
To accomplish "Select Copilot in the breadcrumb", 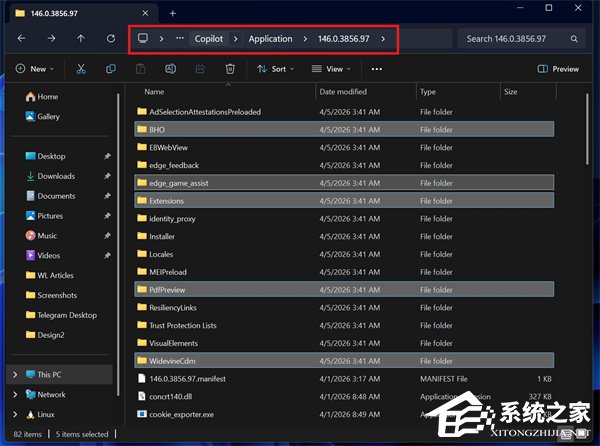I will [x=209, y=39].
